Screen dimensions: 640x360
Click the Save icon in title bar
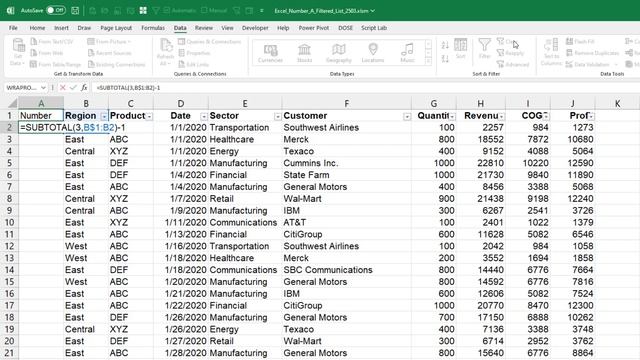click(75, 11)
